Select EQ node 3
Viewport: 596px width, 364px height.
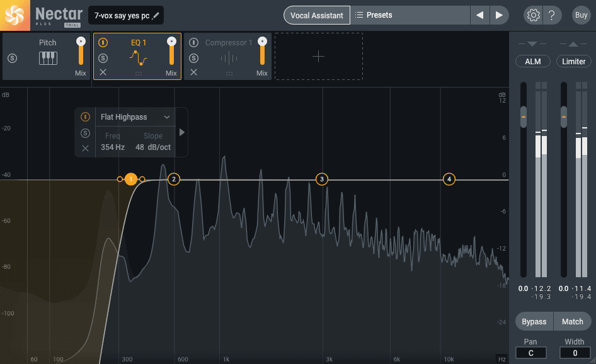point(322,179)
